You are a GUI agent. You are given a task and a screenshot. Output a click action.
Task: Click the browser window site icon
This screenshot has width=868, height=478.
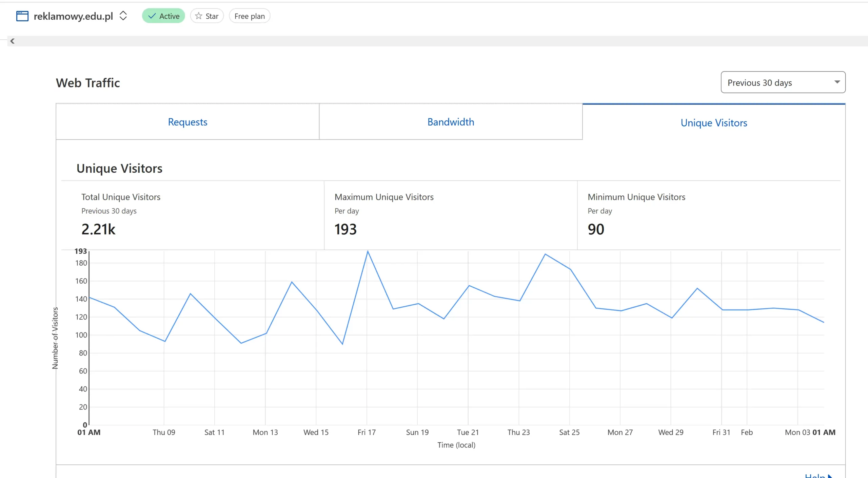click(x=22, y=16)
